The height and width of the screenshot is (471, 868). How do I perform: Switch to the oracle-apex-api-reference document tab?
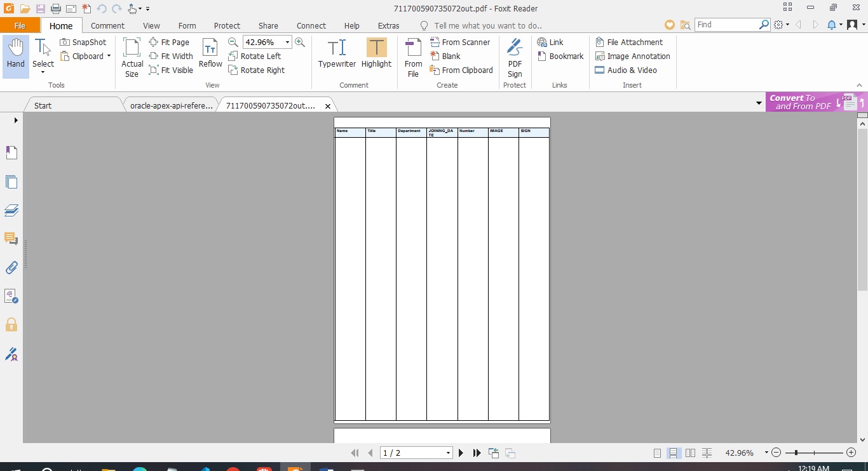click(171, 106)
